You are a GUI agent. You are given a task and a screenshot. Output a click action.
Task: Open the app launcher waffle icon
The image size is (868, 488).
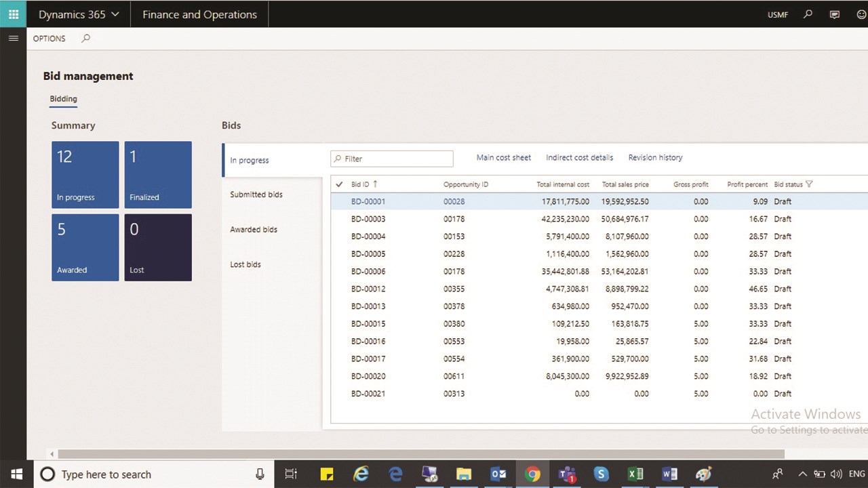pos(13,14)
